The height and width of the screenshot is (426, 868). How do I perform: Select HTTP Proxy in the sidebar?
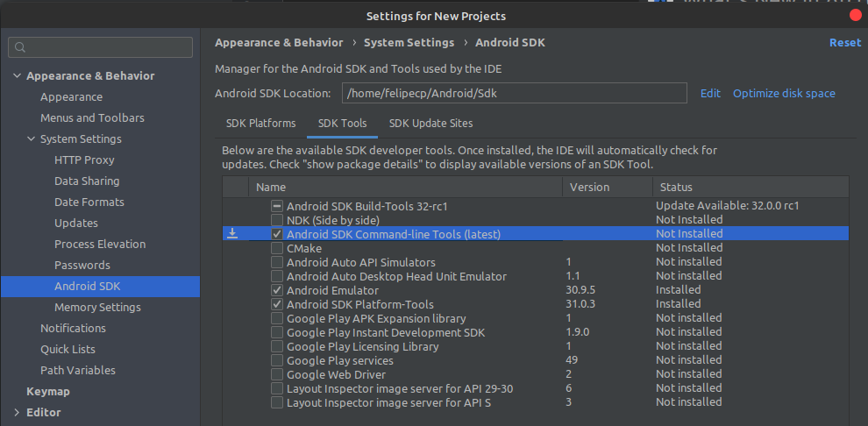pos(84,160)
